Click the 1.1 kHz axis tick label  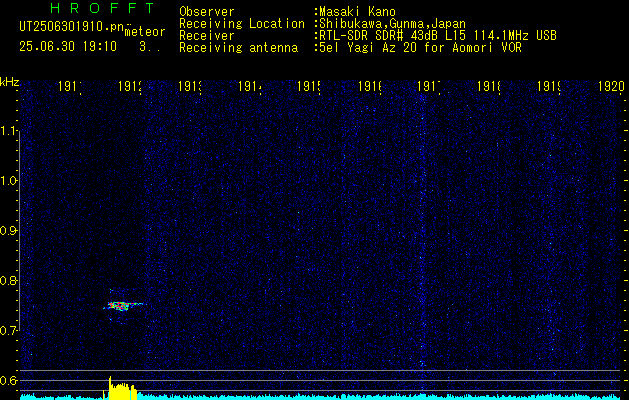tap(9, 131)
